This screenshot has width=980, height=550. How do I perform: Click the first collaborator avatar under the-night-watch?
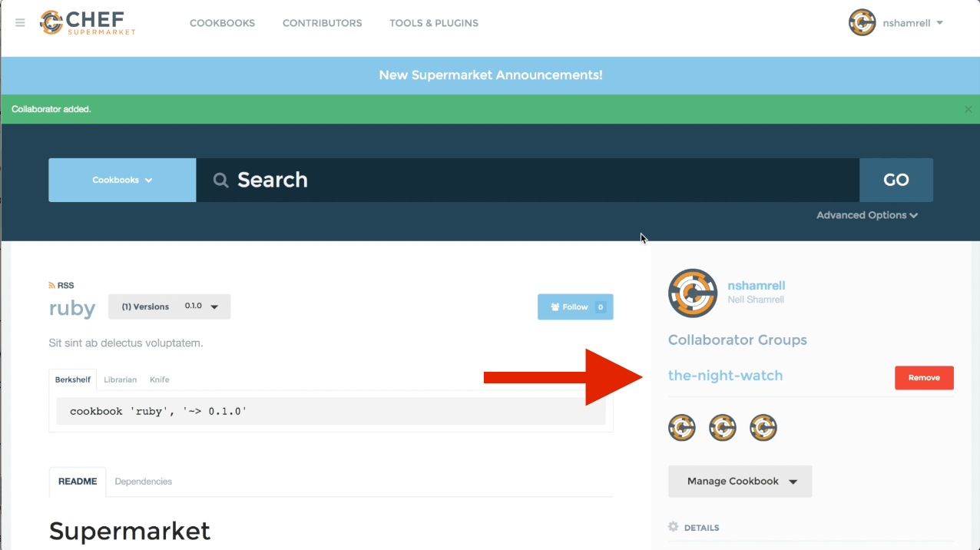coord(682,427)
